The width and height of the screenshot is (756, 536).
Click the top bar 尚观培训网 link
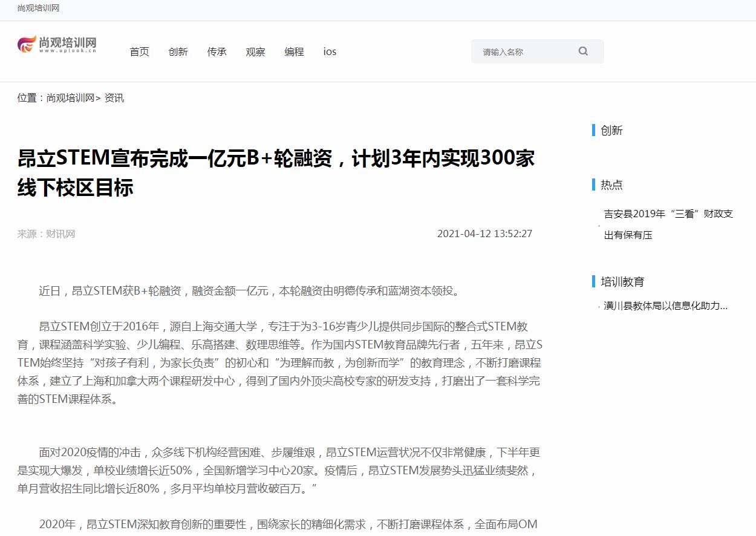coord(38,8)
